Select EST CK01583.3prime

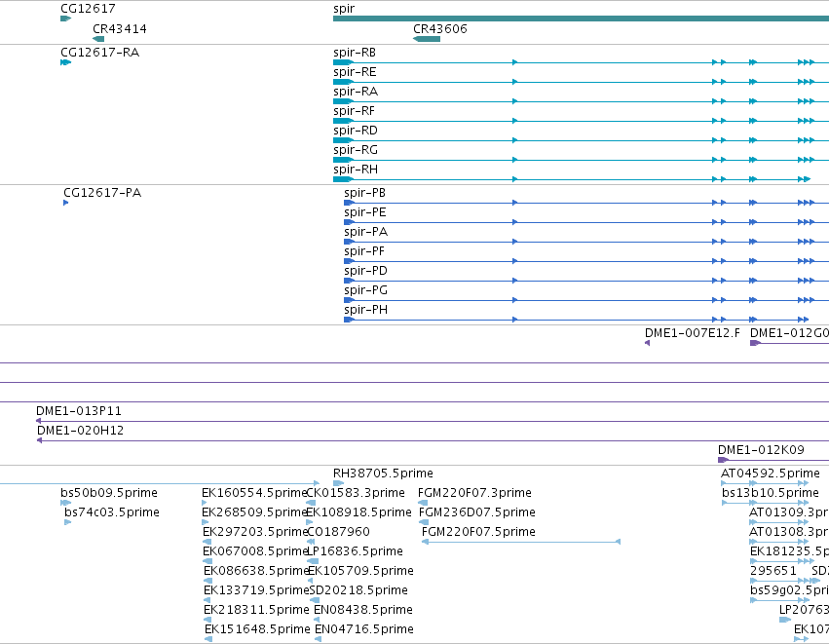(356, 493)
